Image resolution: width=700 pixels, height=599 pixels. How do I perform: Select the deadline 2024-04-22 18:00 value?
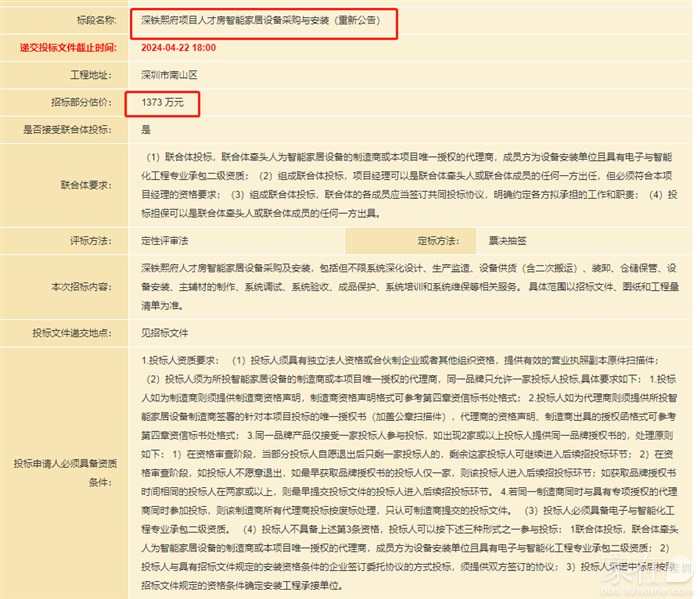[x=181, y=47]
